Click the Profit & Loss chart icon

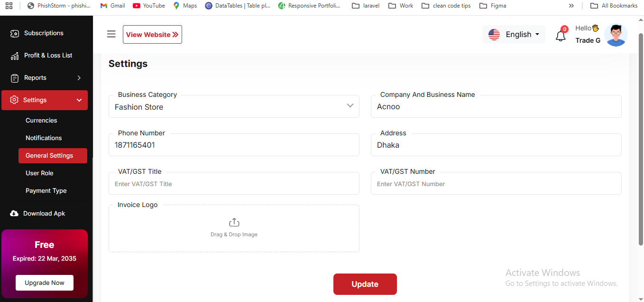pyautogui.click(x=14, y=56)
